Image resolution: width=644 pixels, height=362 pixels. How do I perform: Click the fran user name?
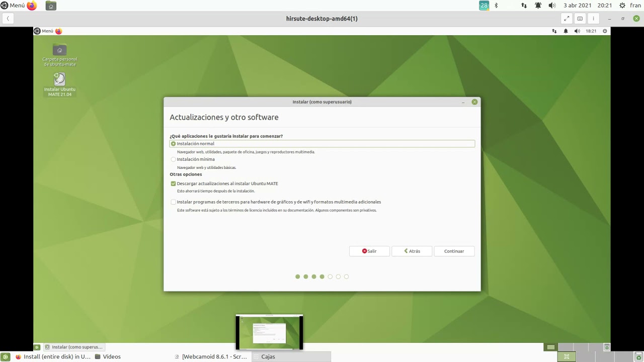635,6
